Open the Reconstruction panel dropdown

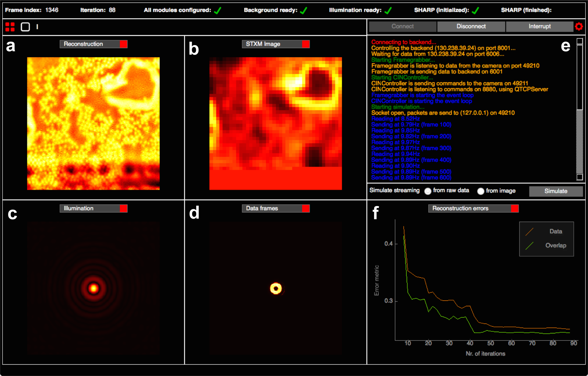90,44
